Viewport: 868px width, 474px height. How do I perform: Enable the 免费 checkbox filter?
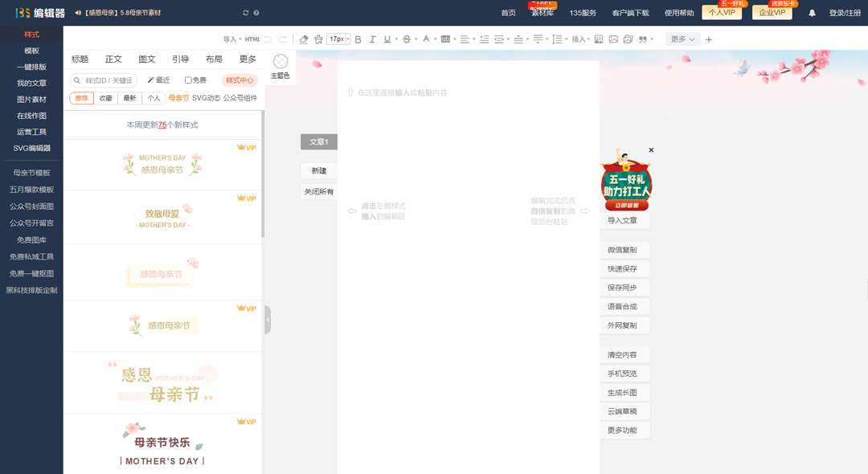click(x=188, y=80)
